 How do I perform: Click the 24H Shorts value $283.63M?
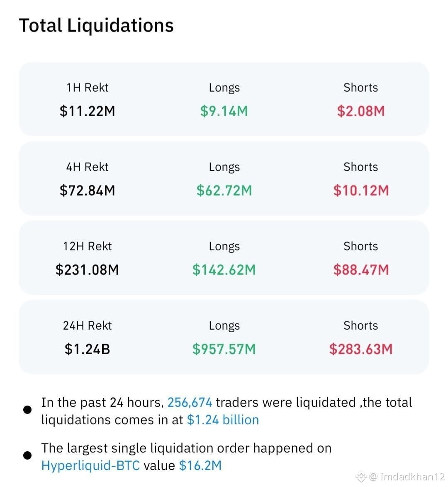pyautogui.click(x=361, y=349)
